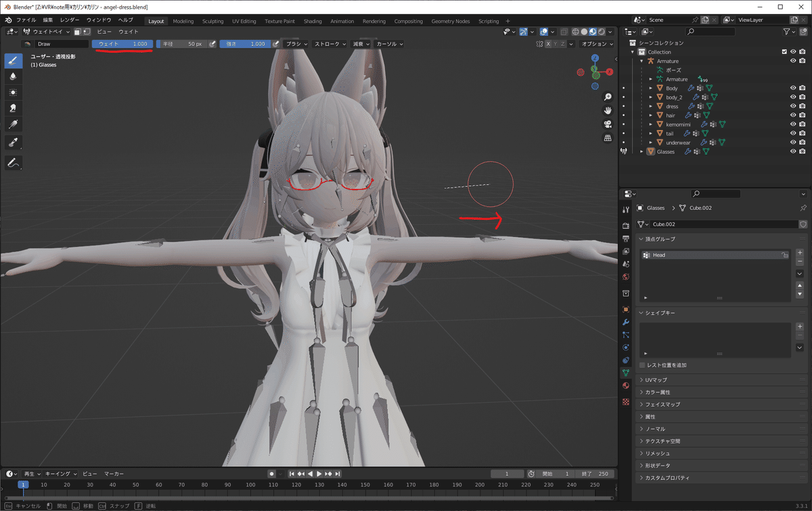Viewport: 812px width, 511px height.
Task: Jump to the timeline end frame
Action: pos(338,474)
